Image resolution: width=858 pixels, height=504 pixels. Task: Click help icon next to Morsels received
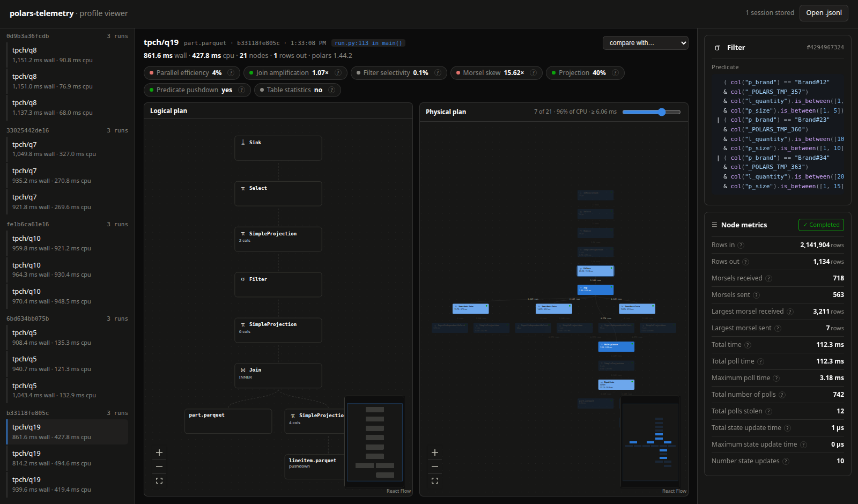(768, 278)
